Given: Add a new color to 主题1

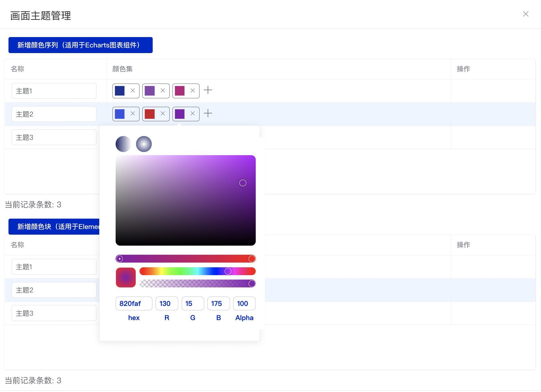Looking at the screenshot, I should 208,90.
